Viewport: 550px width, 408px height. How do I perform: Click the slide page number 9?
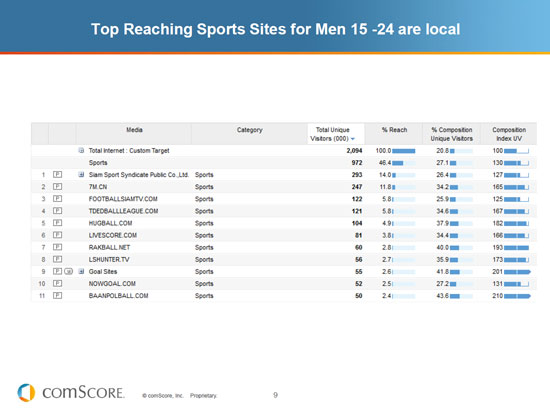[275, 395]
